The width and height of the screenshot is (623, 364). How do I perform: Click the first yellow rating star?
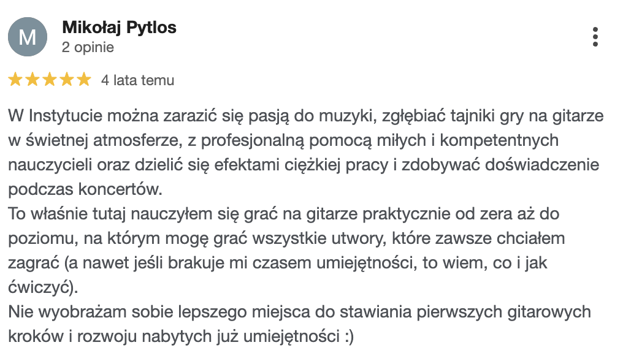15,80
